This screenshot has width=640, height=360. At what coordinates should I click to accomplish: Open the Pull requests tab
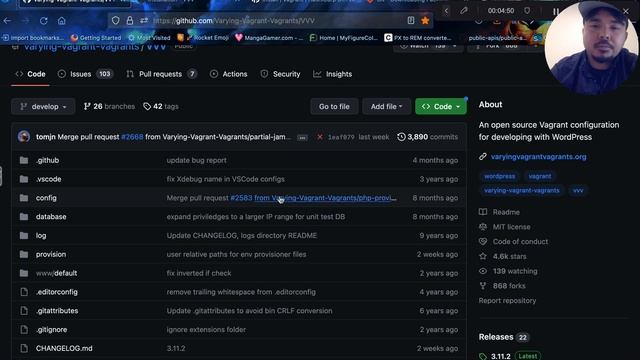(x=161, y=74)
